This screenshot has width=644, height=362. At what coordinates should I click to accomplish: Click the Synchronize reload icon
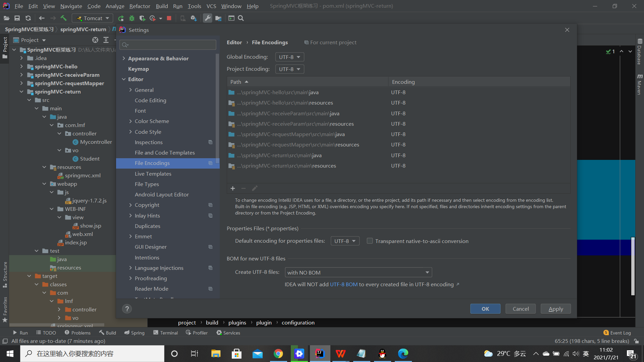pyautogui.click(x=28, y=18)
